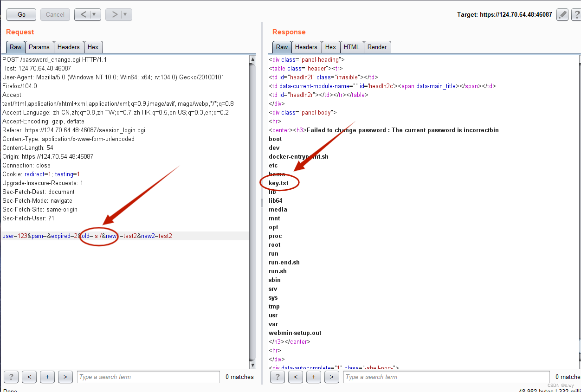Screen dimensions: 581x392
Task: Click the Connection: close header
Action: coord(26,165)
